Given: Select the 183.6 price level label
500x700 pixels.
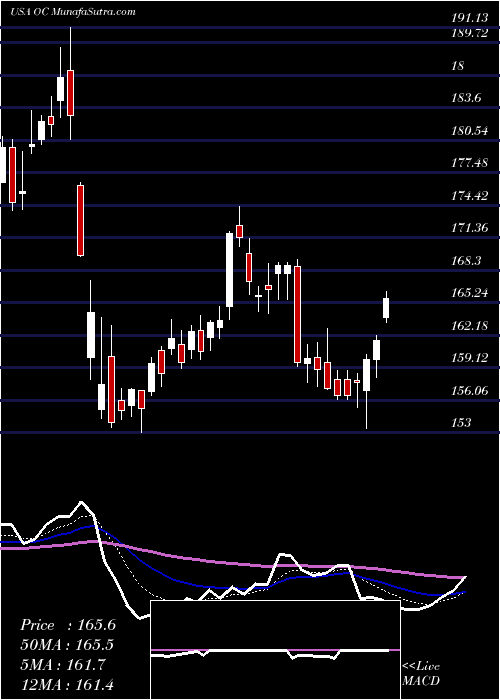Looking at the screenshot, I should pos(466,98).
